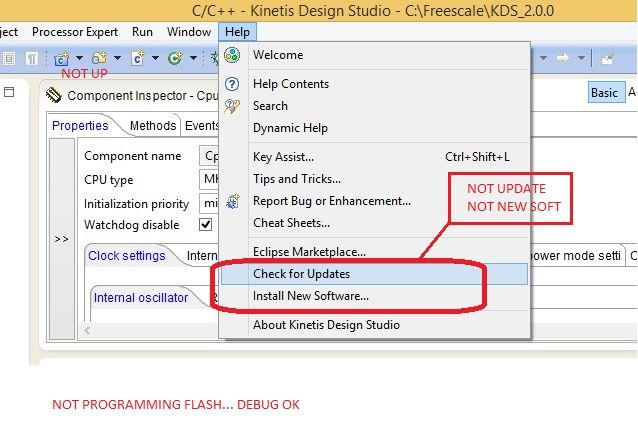This screenshot has width=638, height=444.
Task: Click the new C++ class icon
Action: pos(175,59)
